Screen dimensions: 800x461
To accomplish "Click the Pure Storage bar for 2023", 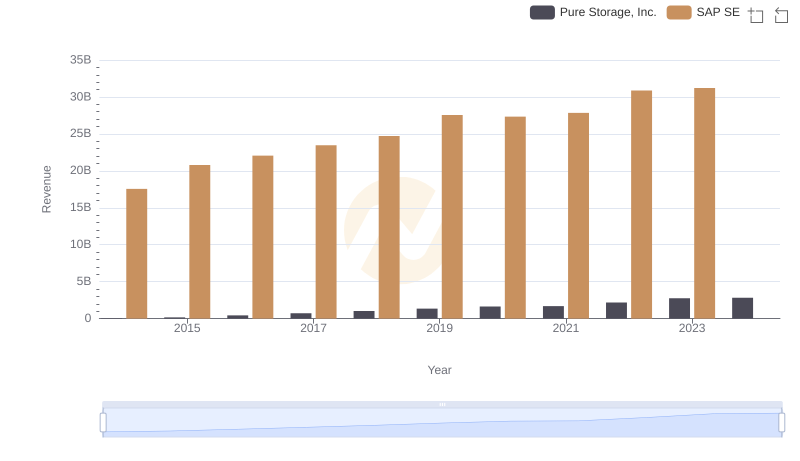I will click(x=680, y=309).
